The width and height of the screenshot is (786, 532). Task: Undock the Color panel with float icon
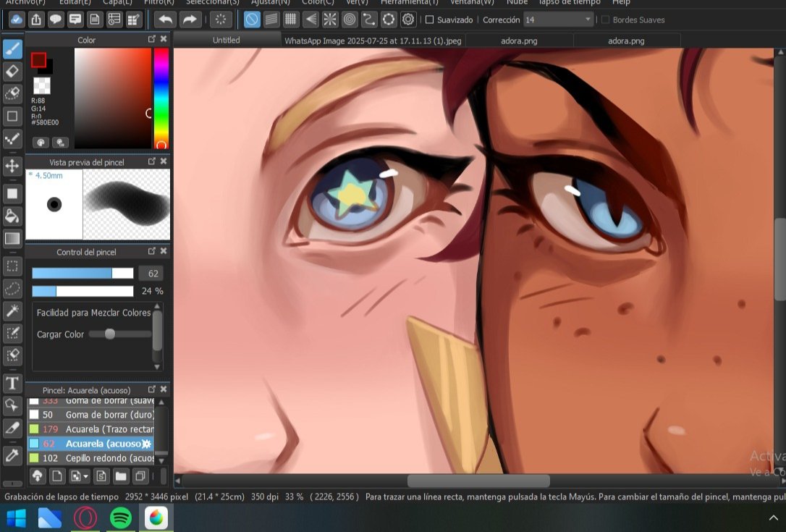152,38
